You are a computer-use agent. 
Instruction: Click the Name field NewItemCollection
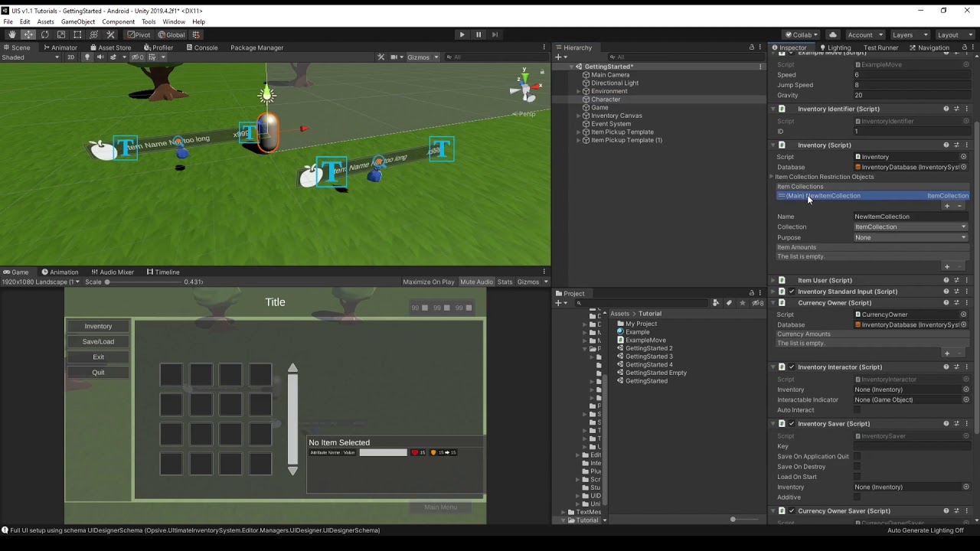point(911,217)
